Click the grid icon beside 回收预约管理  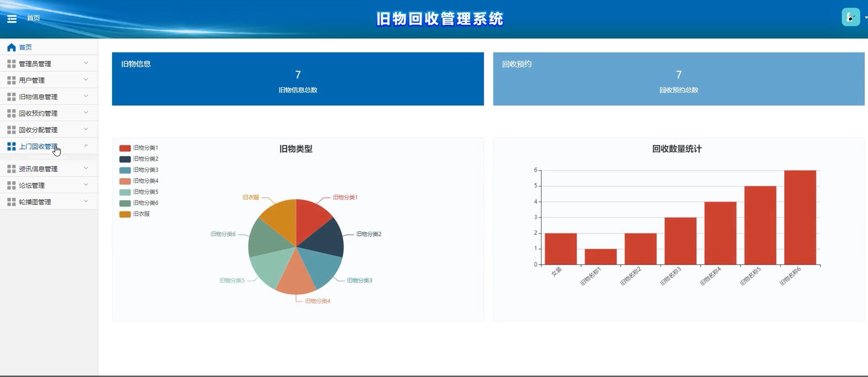(11, 113)
